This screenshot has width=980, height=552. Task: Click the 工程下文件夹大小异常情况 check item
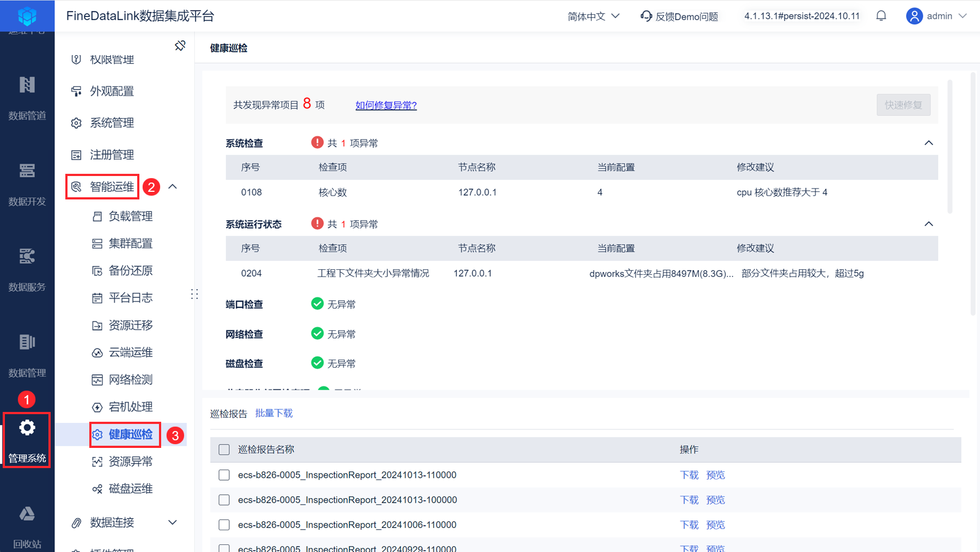coord(373,273)
